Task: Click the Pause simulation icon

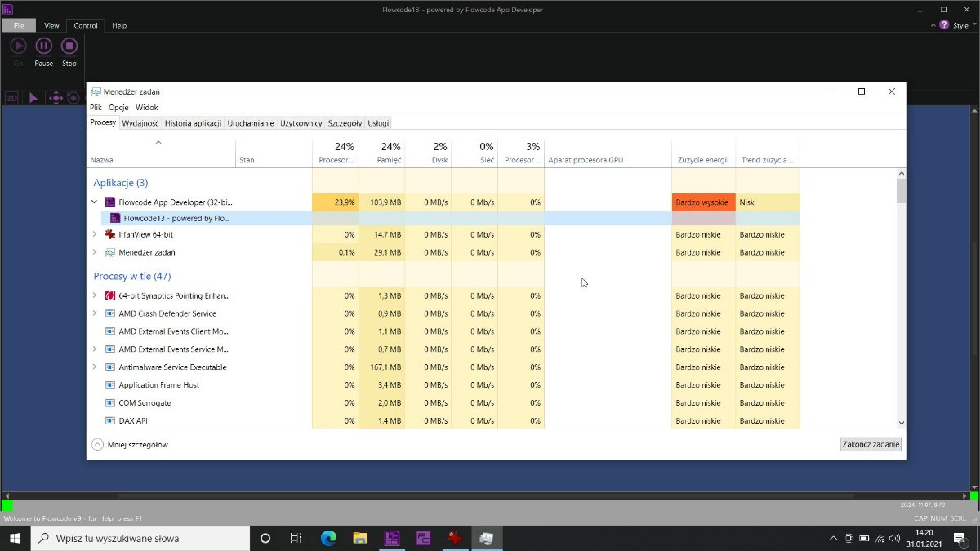Action: pos(44,47)
